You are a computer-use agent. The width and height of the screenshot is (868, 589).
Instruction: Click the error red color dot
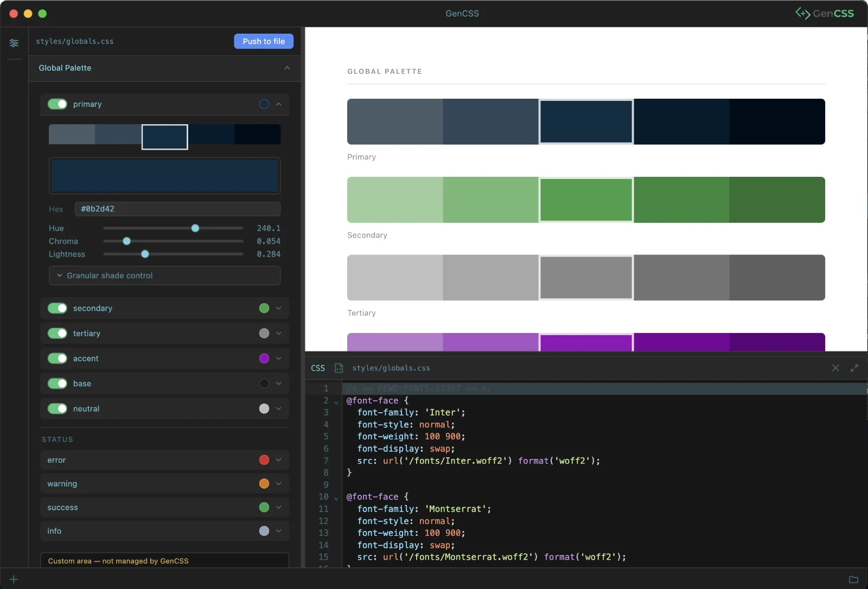[264, 460]
